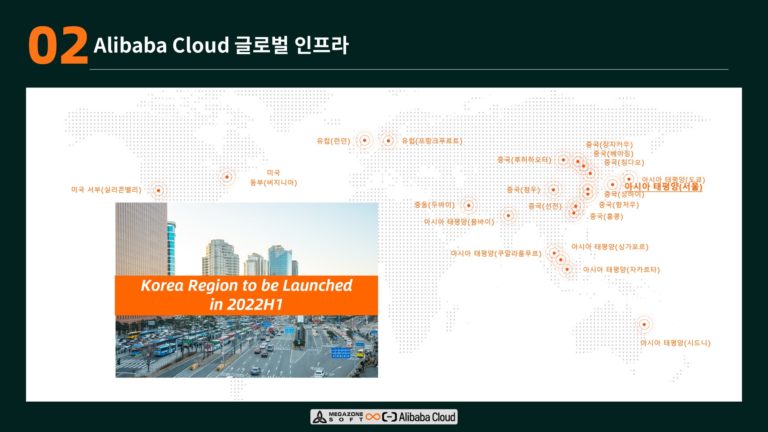
Task: Click the orange 02 section number
Action: (x=57, y=46)
